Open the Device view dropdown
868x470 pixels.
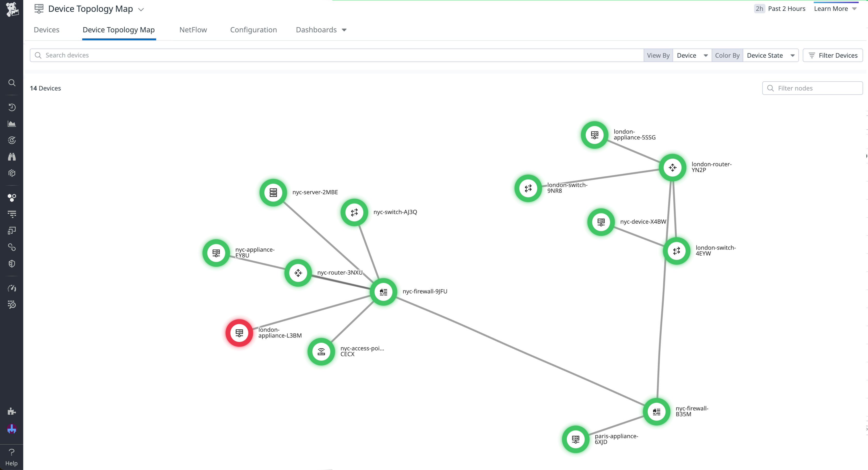(692, 55)
